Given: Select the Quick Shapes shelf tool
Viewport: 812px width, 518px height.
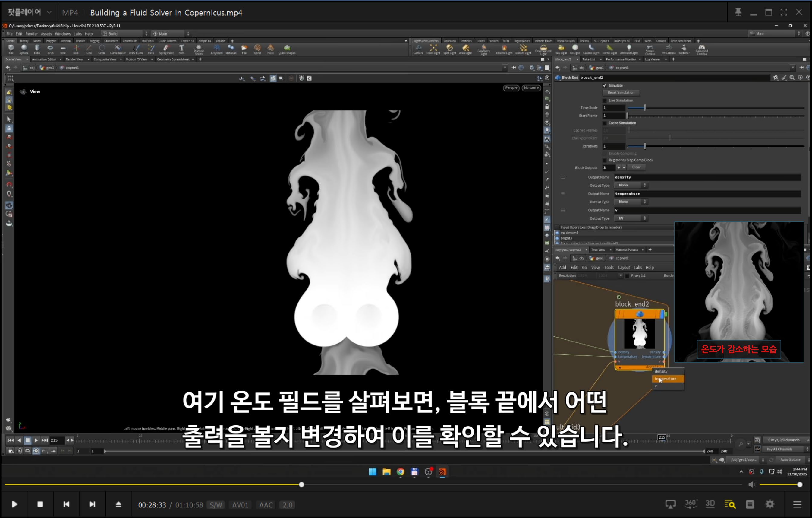Looking at the screenshot, I should [287, 49].
